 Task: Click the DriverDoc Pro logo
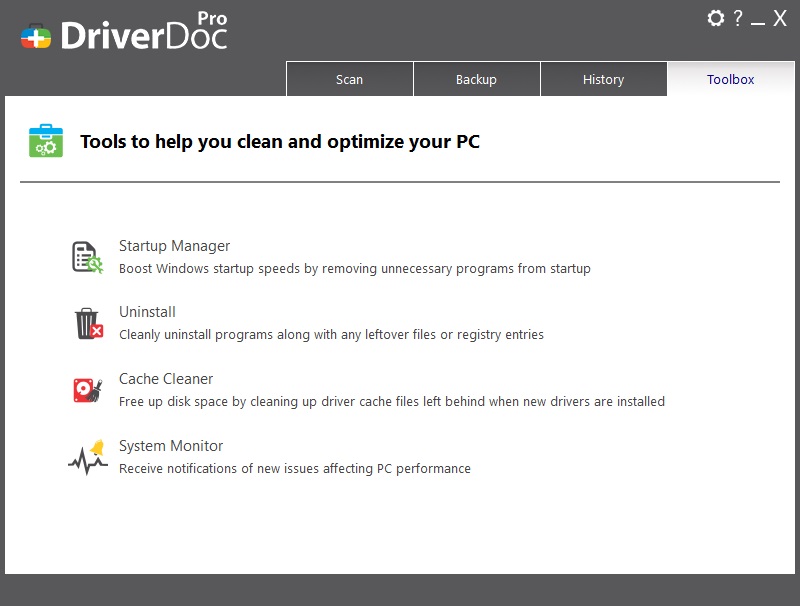[x=124, y=32]
